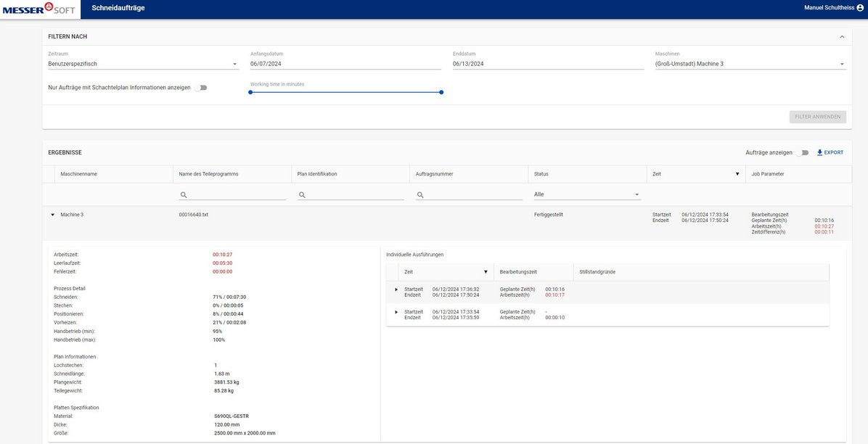
Task: Click the Filter Anwenden button
Action: [x=817, y=117]
